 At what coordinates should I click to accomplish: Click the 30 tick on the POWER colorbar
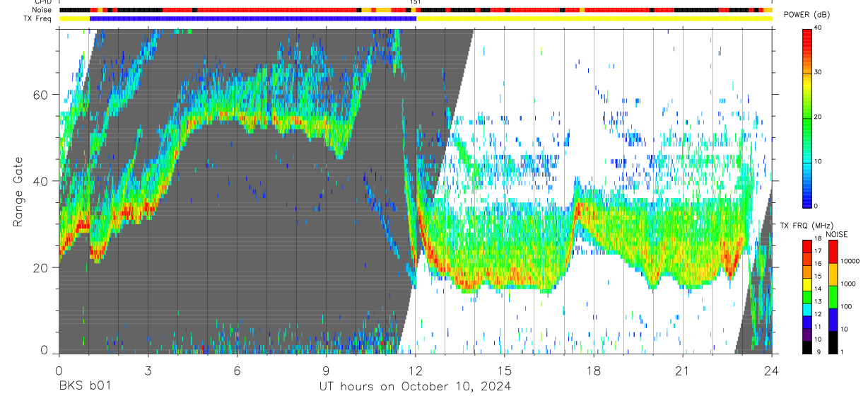(819, 72)
